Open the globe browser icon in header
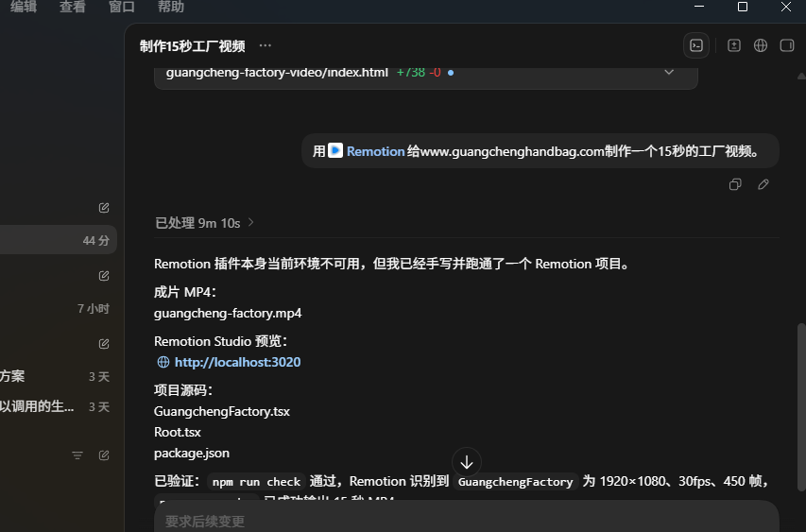This screenshot has width=806, height=532. coord(761,45)
